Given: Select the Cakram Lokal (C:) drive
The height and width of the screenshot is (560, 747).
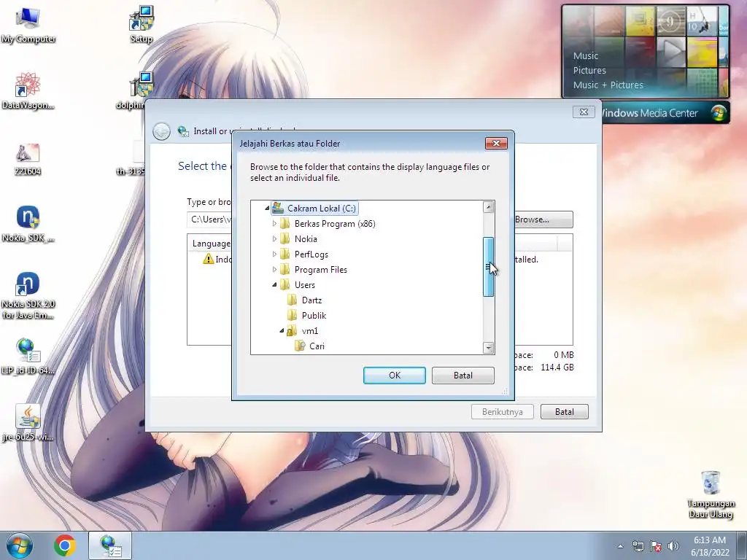Looking at the screenshot, I should (314, 208).
